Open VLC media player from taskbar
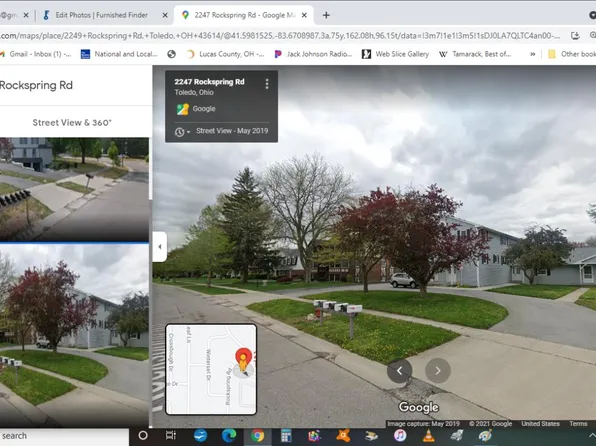 [x=428, y=435]
